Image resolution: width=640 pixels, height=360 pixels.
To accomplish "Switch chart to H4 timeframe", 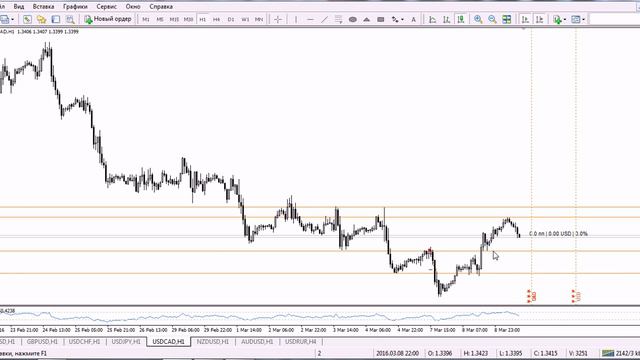I will click(x=216, y=19).
